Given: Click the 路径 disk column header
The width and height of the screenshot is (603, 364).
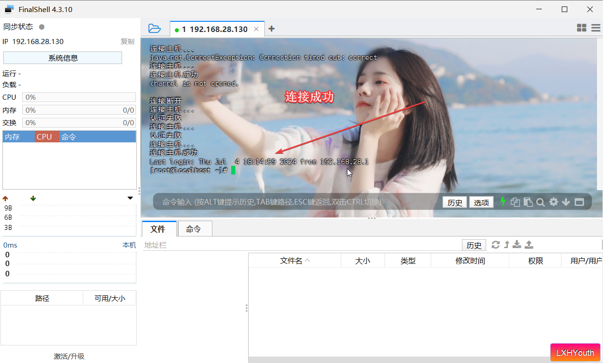Looking at the screenshot, I should pos(42,298).
